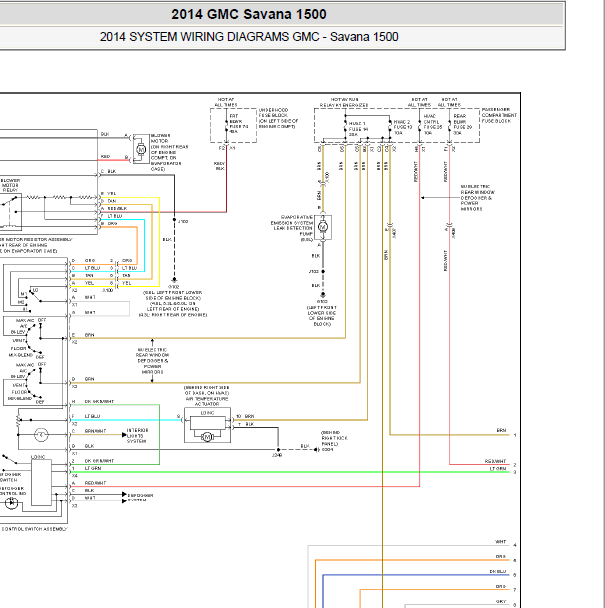Image resolution: width=605 pixels, height=608 pixels.
Task: Click 'HOT W/ RUN RELAY K1 ENERGIZED' heading
Action: click(344, 102)
